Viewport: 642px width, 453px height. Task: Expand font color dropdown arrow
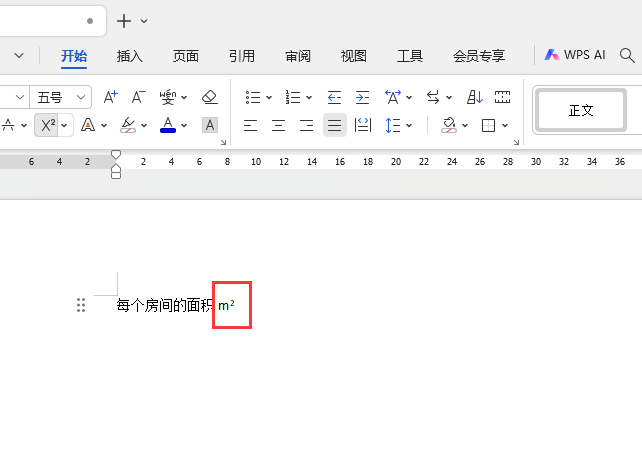(x=184, y=125)
